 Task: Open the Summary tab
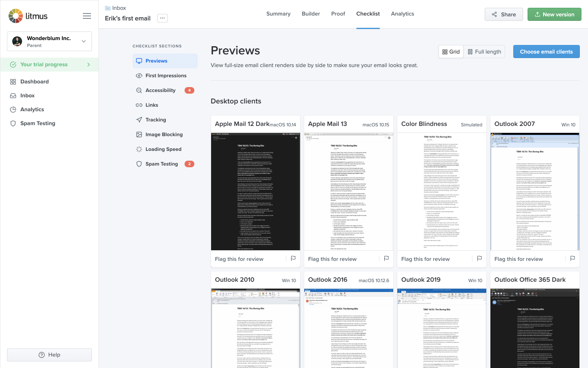click(278, 14)
